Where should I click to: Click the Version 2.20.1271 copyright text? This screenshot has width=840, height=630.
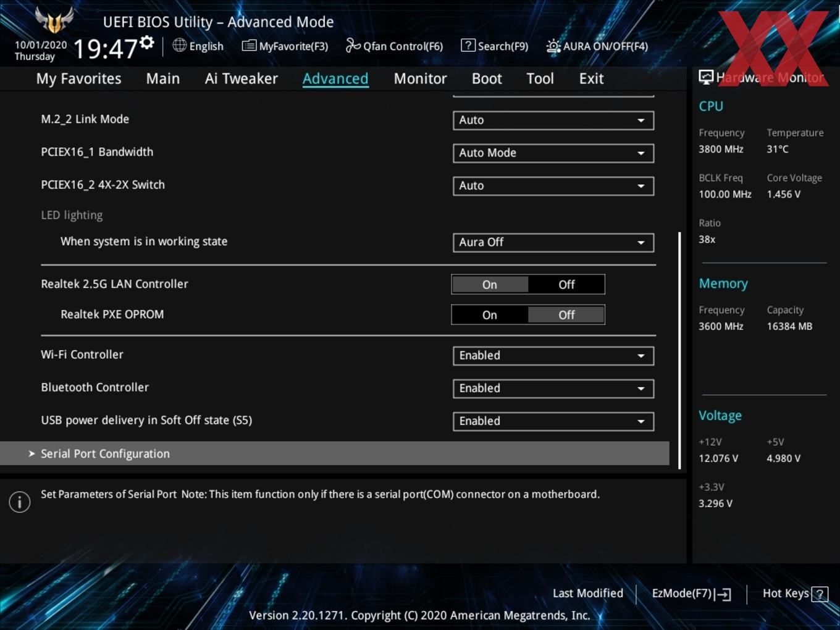click(419, 615)
